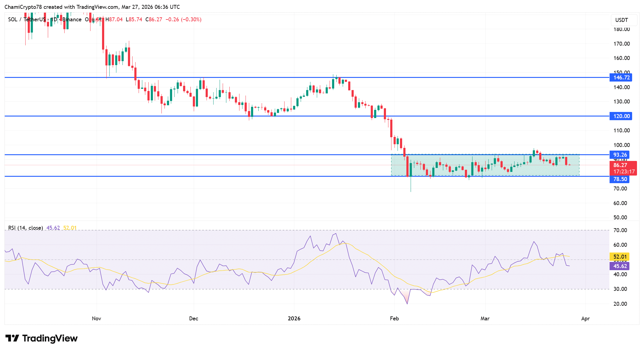Click the red -0.26 (-0.30%) change value
The image size is (644, 352).
(x=183, y=19)
